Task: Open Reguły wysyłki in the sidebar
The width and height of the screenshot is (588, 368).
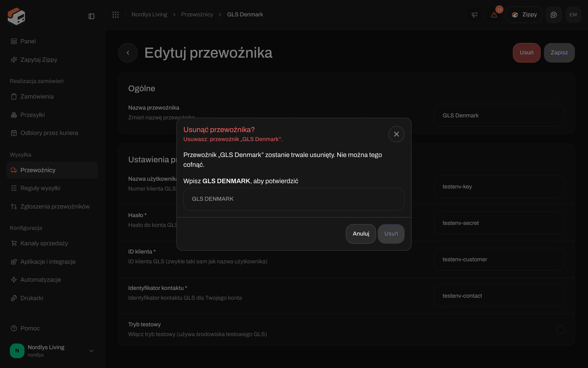Action: (x=52, y=188)
